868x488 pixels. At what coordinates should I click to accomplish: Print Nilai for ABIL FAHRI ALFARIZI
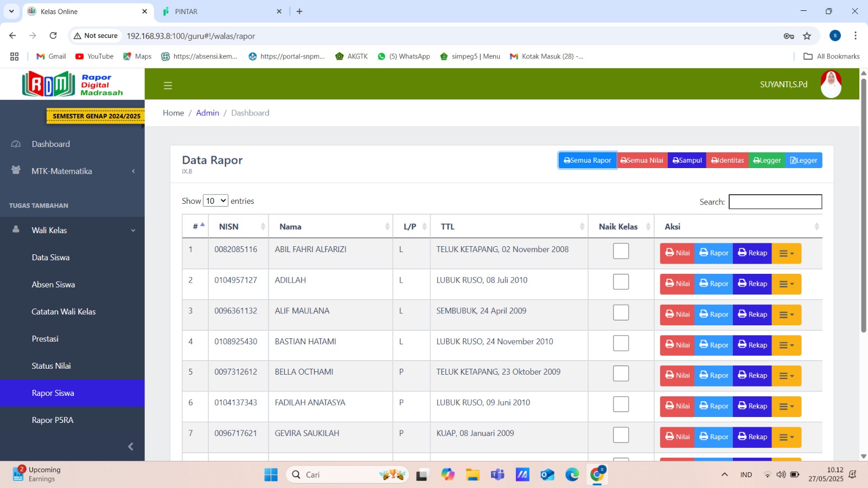coord(677,253)
